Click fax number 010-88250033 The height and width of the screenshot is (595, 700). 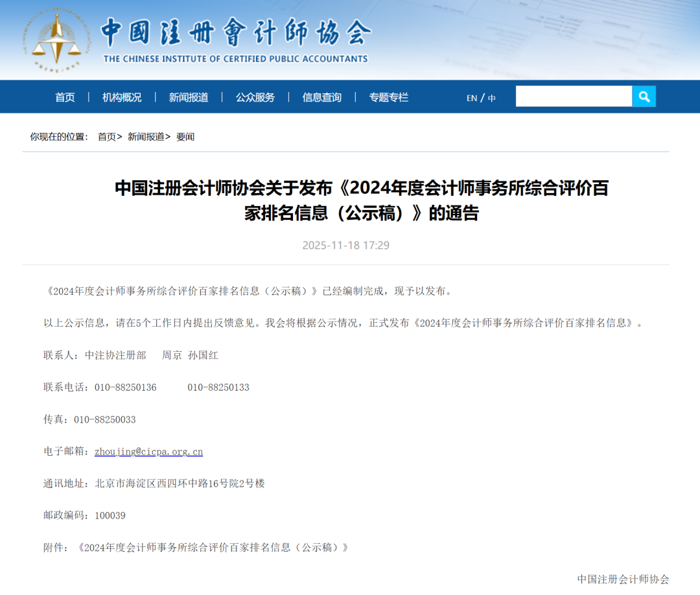point(105,419)
